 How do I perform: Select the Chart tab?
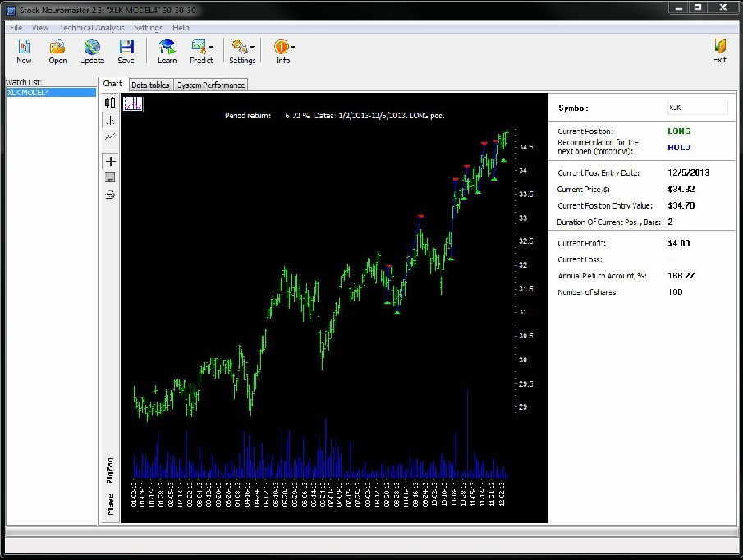112,84
